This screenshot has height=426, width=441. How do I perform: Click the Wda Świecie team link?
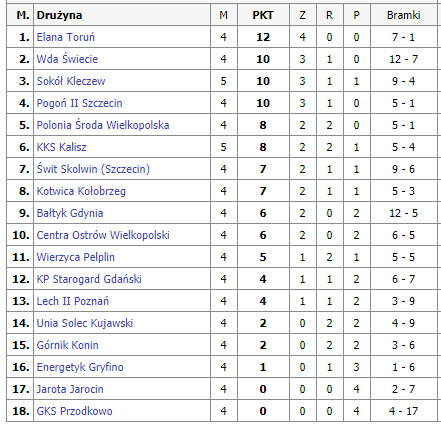click(67, 59)
